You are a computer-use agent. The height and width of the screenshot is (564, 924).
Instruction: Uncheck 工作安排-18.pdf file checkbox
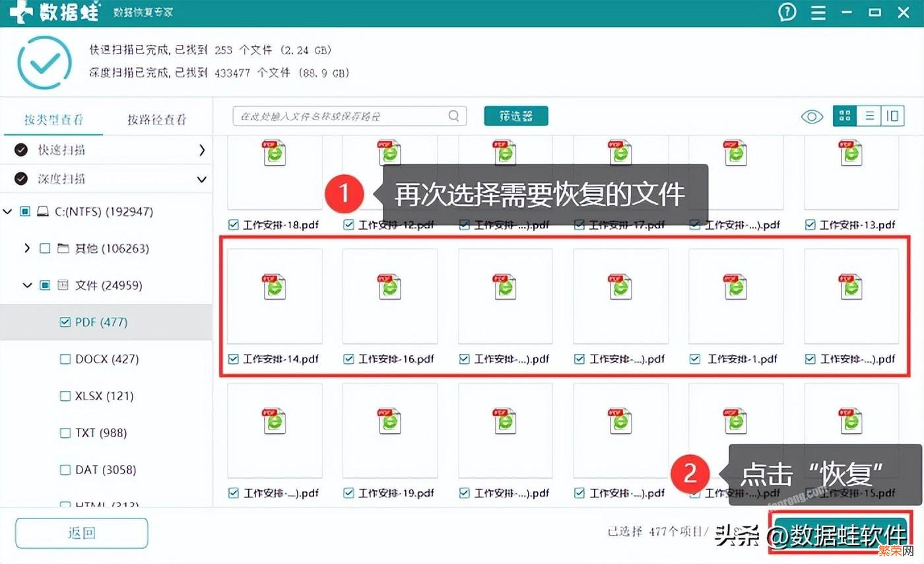(233, 225)
